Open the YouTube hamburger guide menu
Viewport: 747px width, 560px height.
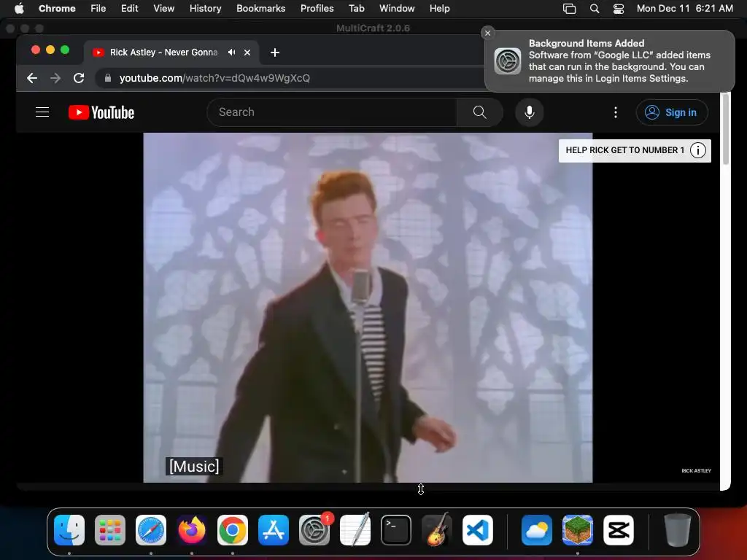(x=42, y=112)
